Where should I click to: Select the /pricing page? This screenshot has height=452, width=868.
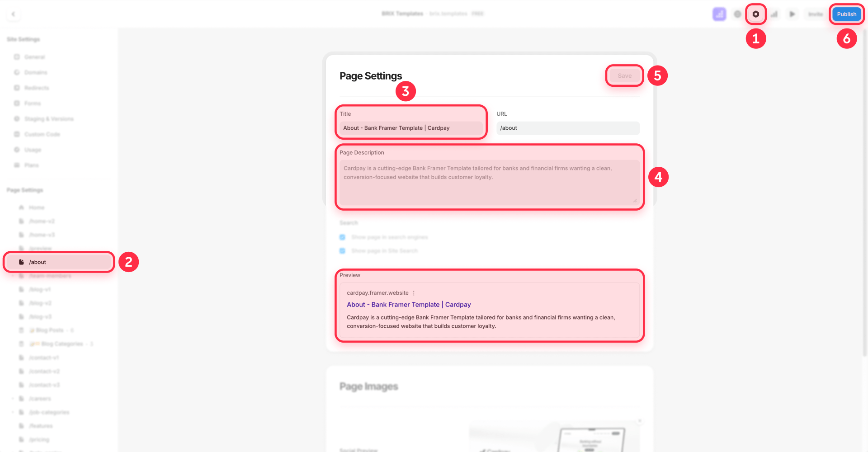pos(39,440)
